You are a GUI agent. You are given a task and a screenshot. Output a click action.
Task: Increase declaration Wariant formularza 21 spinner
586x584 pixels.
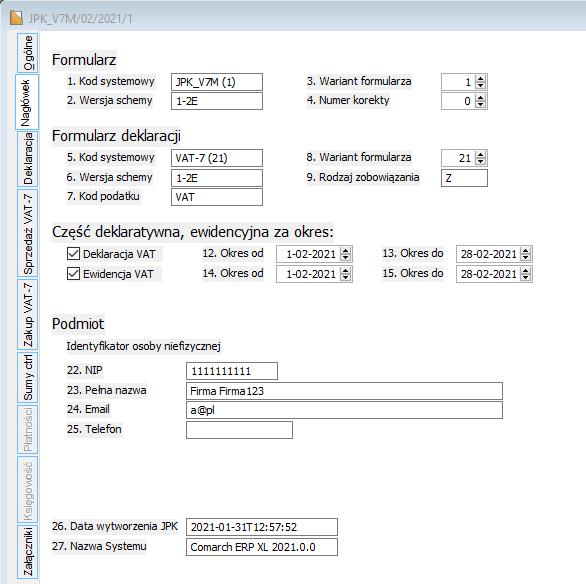point(481,154)
